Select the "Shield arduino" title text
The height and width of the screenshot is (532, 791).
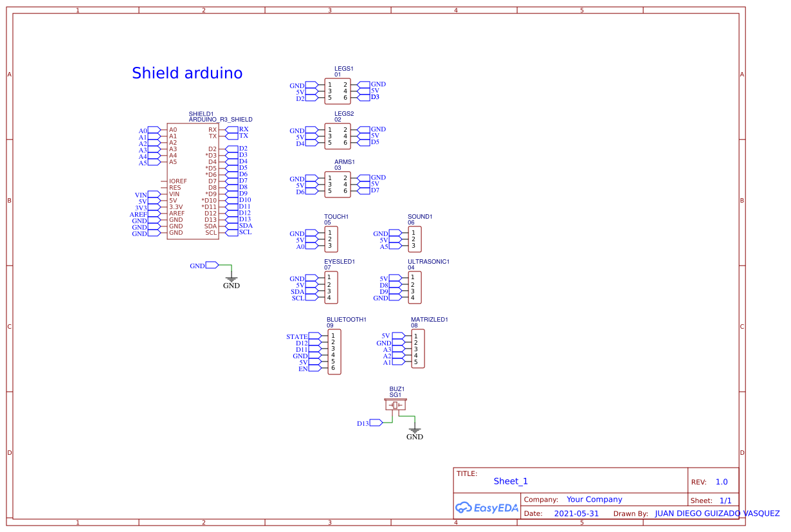click(x=187, y=73)
